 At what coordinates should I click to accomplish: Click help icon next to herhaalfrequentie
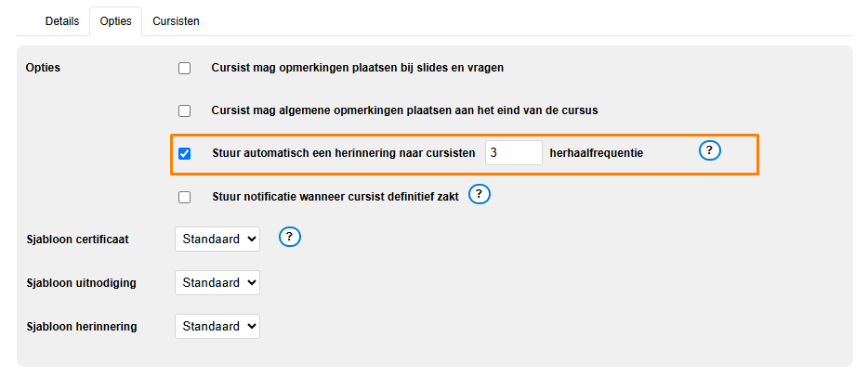point(710,151)
